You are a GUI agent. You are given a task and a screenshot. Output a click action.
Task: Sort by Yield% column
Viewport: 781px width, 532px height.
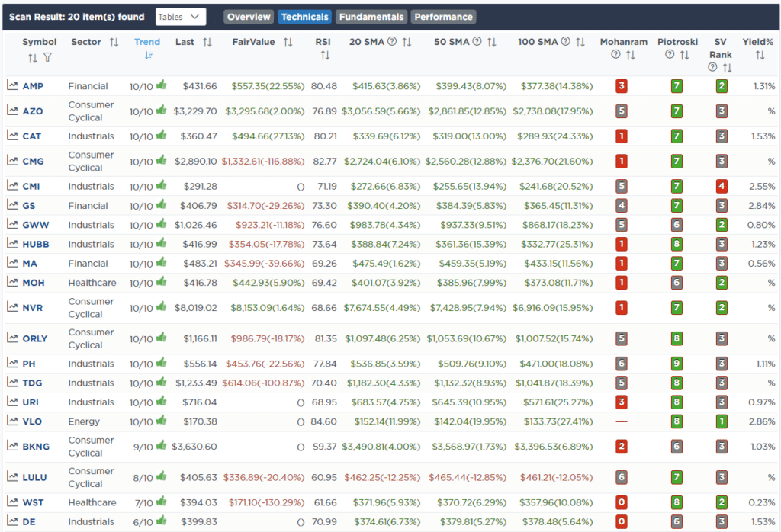[x=760, y=55]
